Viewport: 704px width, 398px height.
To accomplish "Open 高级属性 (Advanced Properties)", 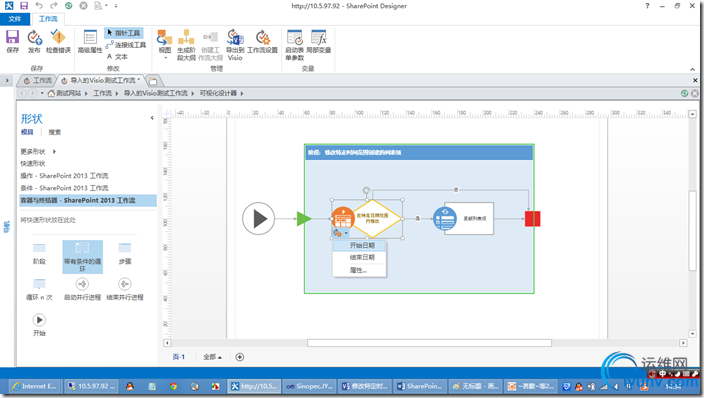I will pos(90,41).
